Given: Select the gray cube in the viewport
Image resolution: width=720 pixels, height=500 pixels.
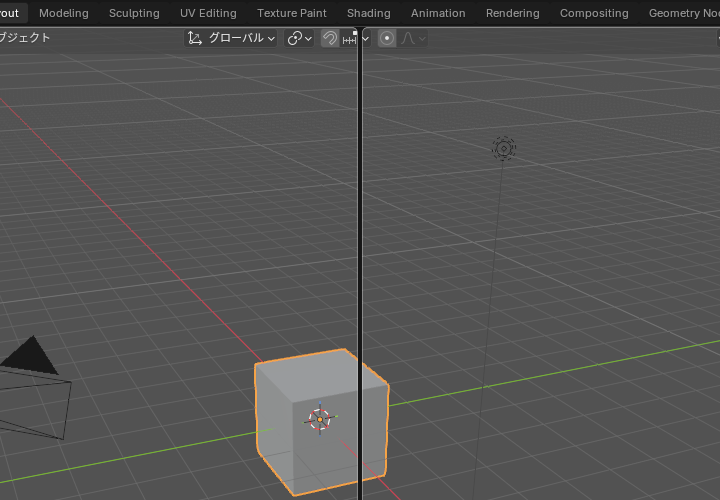Looking at the screenshot, I should (321, 422).
